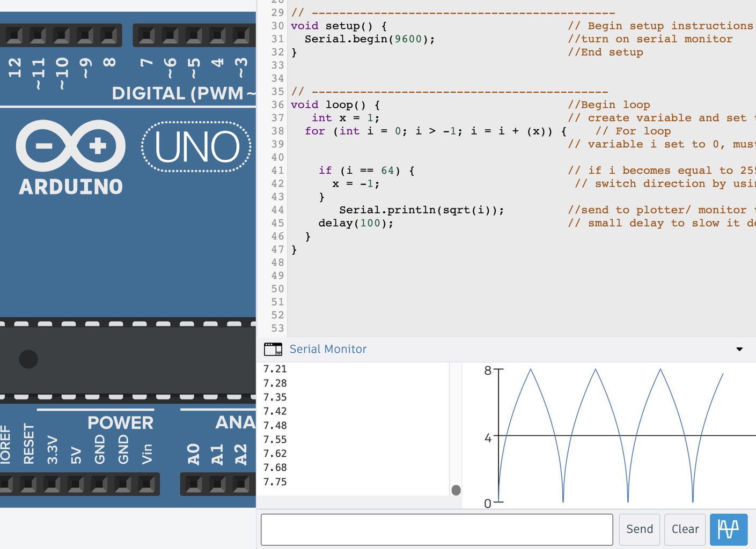
Task: Click the serial message input field
Action: click(436, 529)
